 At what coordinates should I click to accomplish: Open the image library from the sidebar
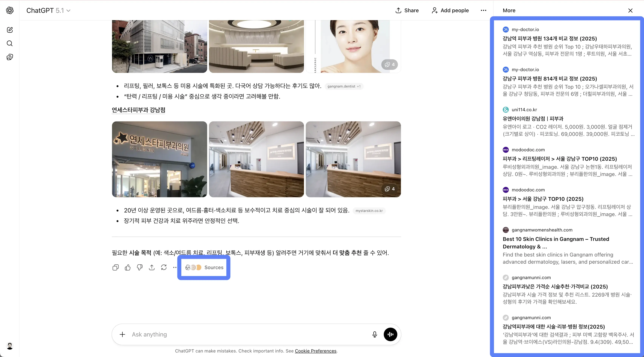point(10,57)
